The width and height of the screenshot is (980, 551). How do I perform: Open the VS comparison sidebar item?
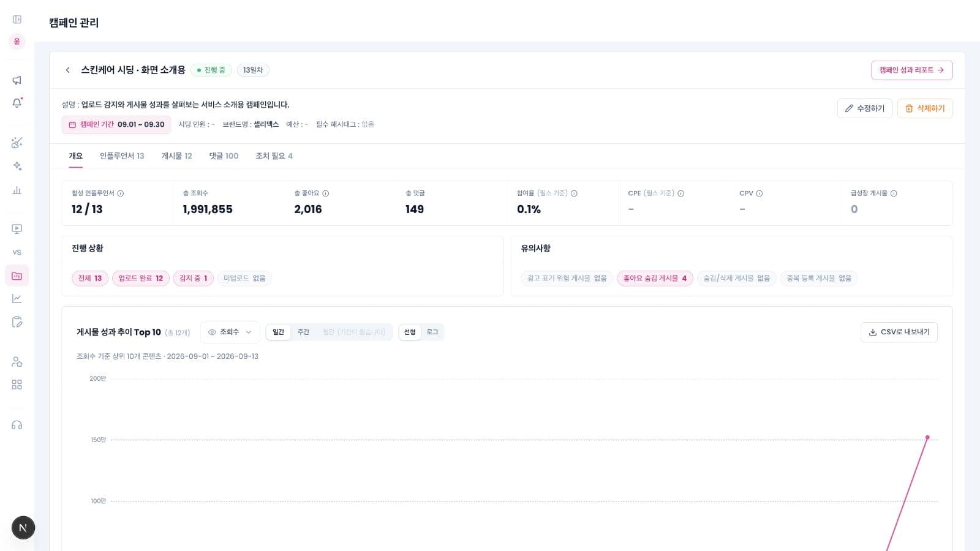[x=17, y=252]
